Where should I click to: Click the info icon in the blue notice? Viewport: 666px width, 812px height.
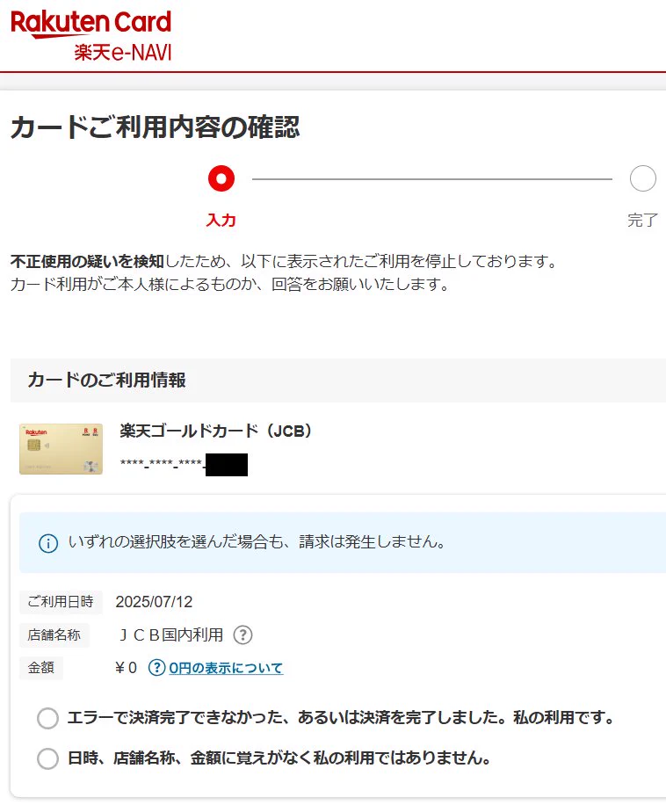tap(48, 543)
